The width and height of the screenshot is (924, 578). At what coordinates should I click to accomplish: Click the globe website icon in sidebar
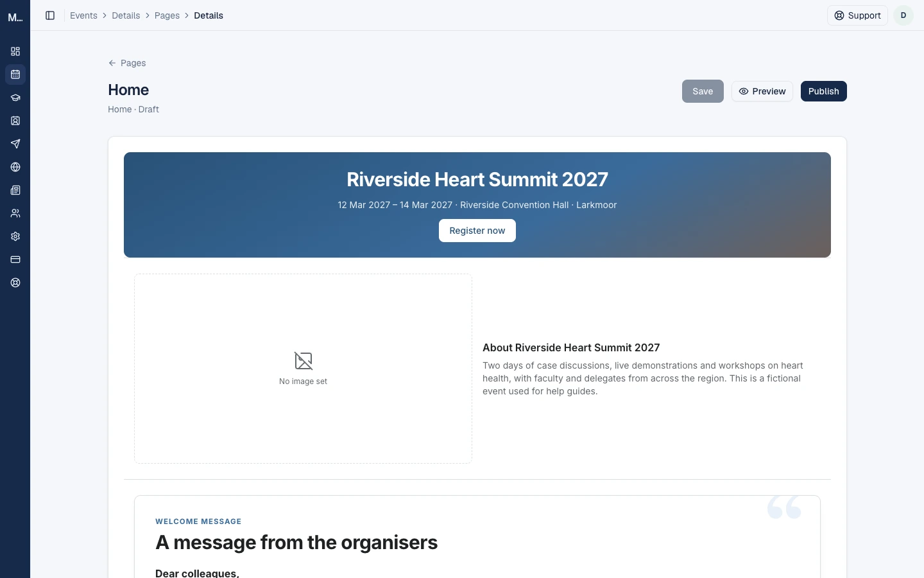point(15,167)
